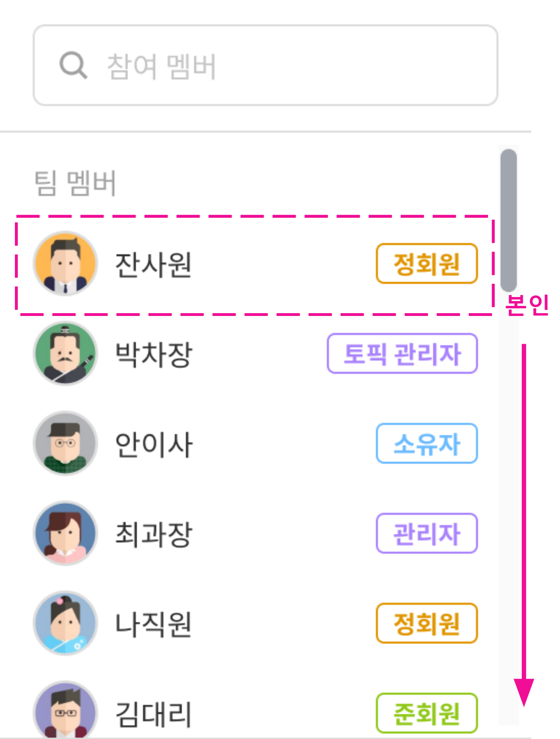
Task: Click 잔사원's 정회원 role badge
Action: click(426, 264)
